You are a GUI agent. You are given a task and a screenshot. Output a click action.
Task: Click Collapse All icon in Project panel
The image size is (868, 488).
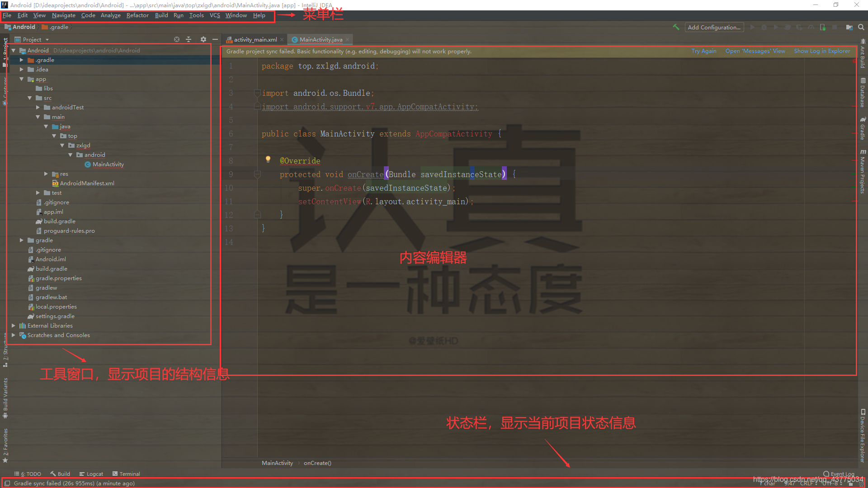(189, 40)
